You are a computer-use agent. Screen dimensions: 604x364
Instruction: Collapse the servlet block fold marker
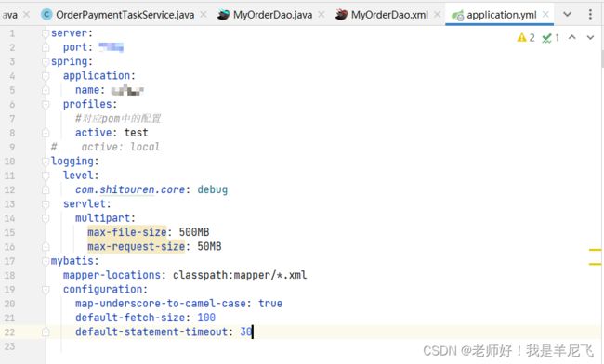coord(46,204)
